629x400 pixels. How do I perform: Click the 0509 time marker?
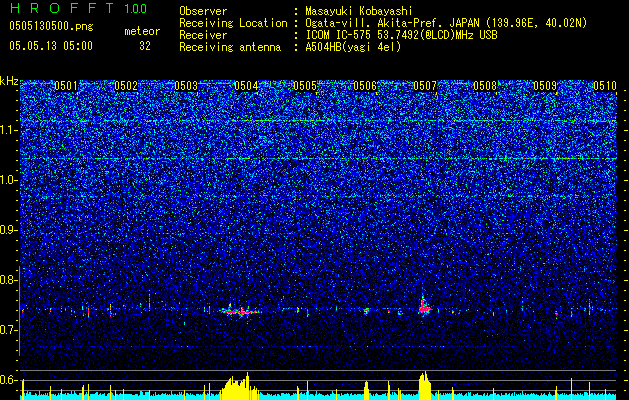(545, 86)
